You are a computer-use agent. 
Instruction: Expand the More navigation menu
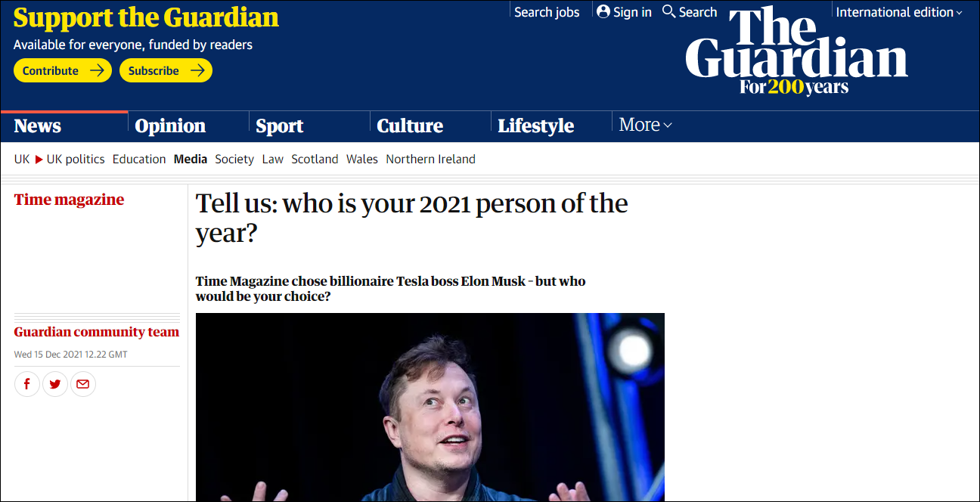tap(645, 125)
